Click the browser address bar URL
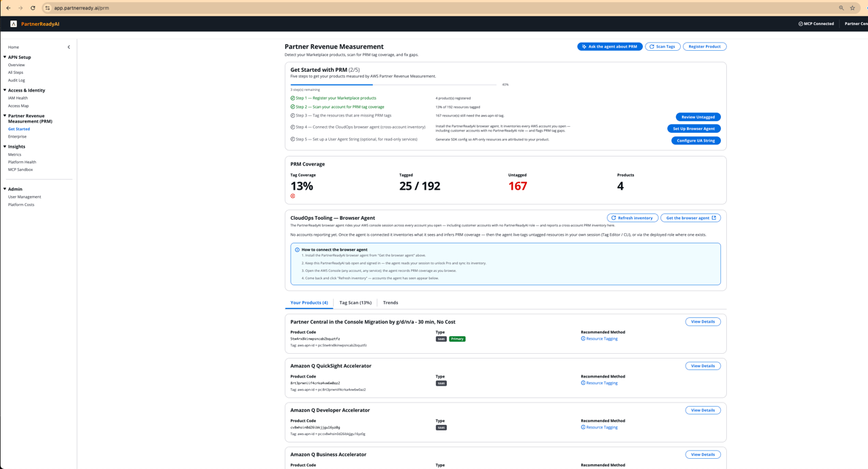Screen dimensions: 868x469 (81, 8)
